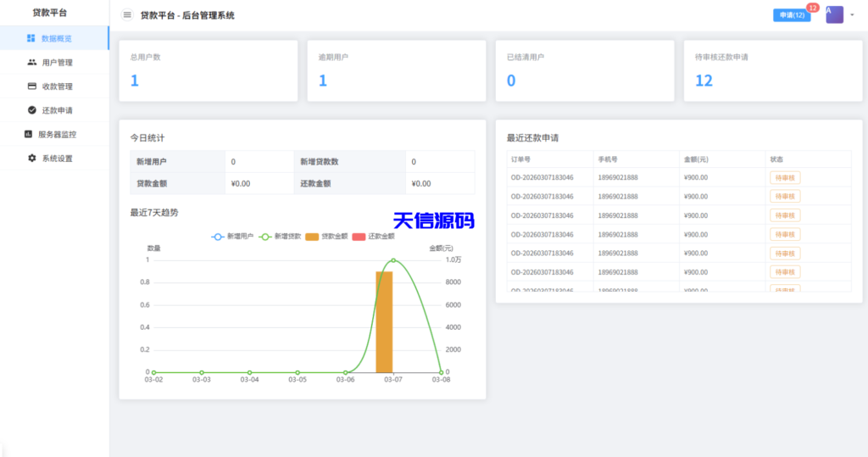Click 03-05 x-axis date label

[298, 380]
